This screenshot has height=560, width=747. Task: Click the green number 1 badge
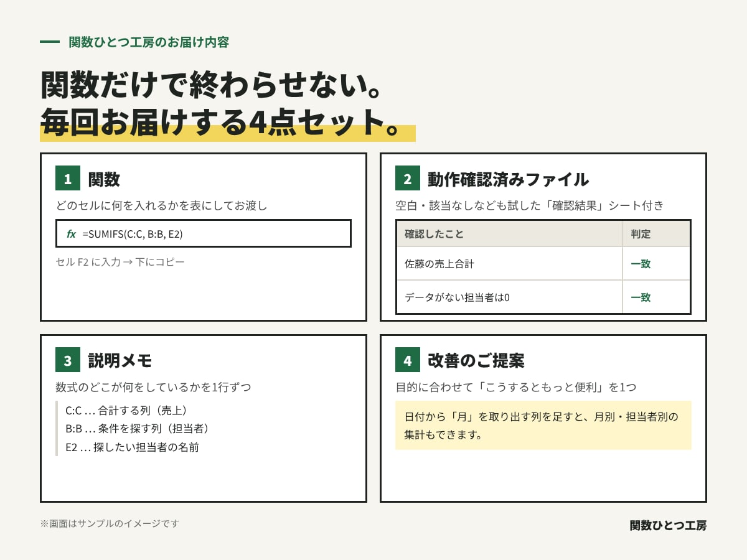coord(68,179)
